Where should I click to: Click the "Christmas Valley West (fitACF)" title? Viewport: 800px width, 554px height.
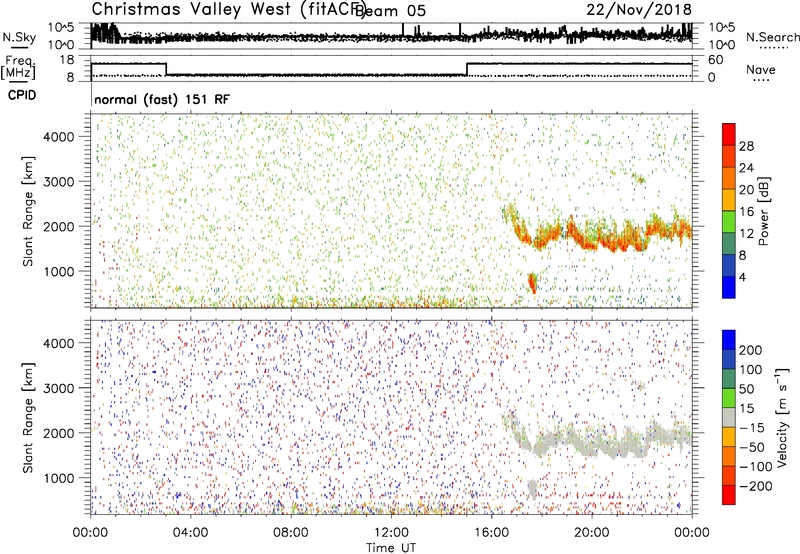(228, 10)
